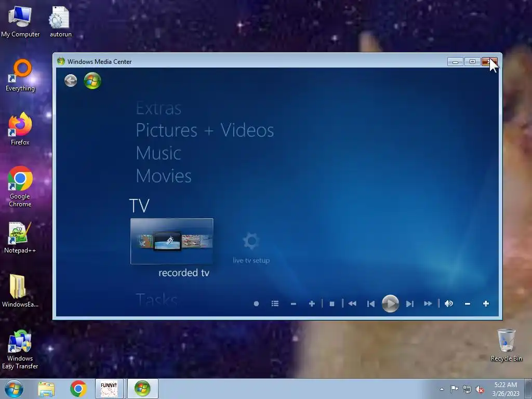The height and width of the screenshot is (399, 532).
Task: Select Windows Easy Transfer desktop shortcut
Action: 20,350
